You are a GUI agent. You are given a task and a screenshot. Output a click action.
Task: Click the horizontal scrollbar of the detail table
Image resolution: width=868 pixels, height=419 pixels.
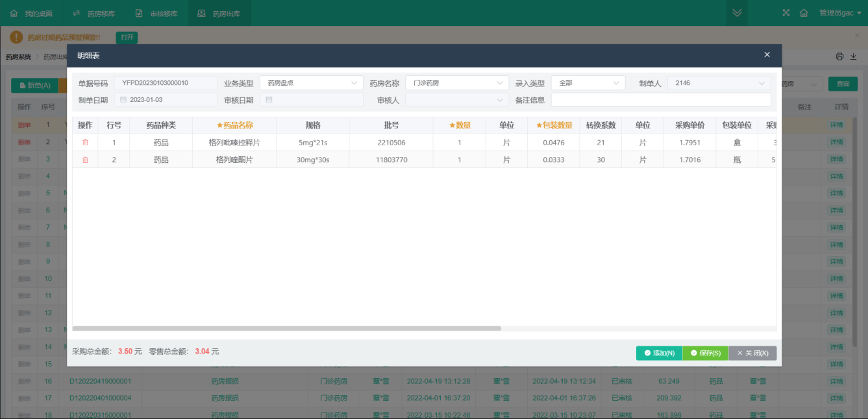pyautogui.click(x=286, y=329)
